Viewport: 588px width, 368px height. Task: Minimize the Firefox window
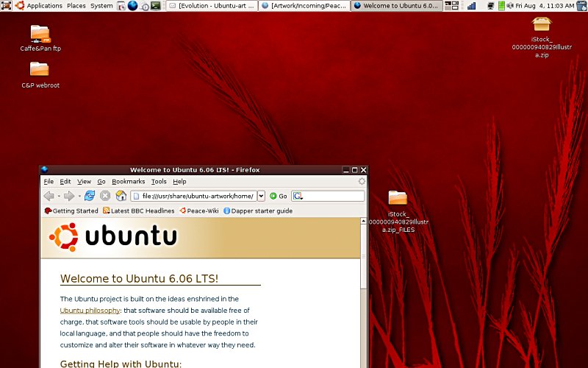345,170
